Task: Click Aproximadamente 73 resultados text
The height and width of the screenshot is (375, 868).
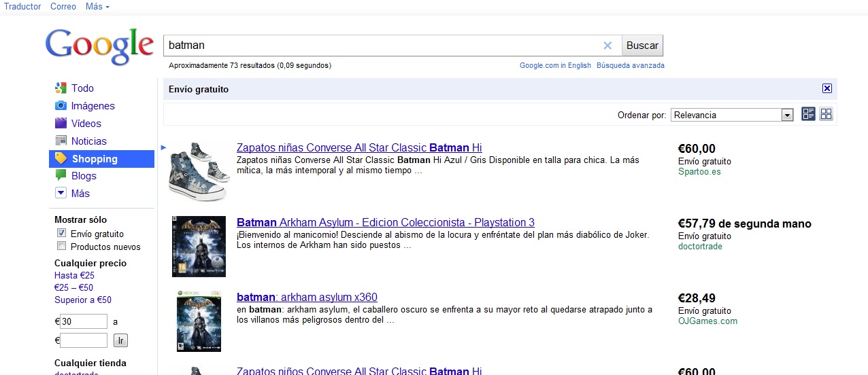Action: point(250,66)
